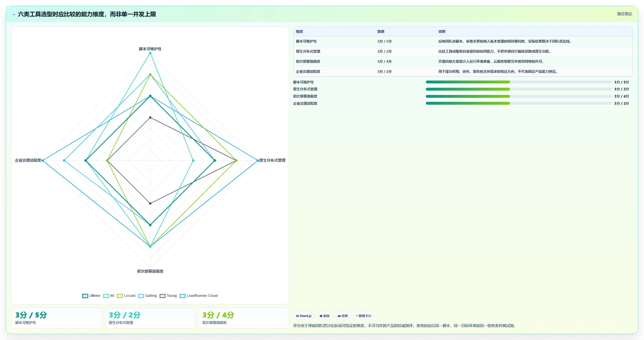644x340 pixels.
Task: Open the 3分 / 5分 脚本可维护性 data card
Action: 57,318
